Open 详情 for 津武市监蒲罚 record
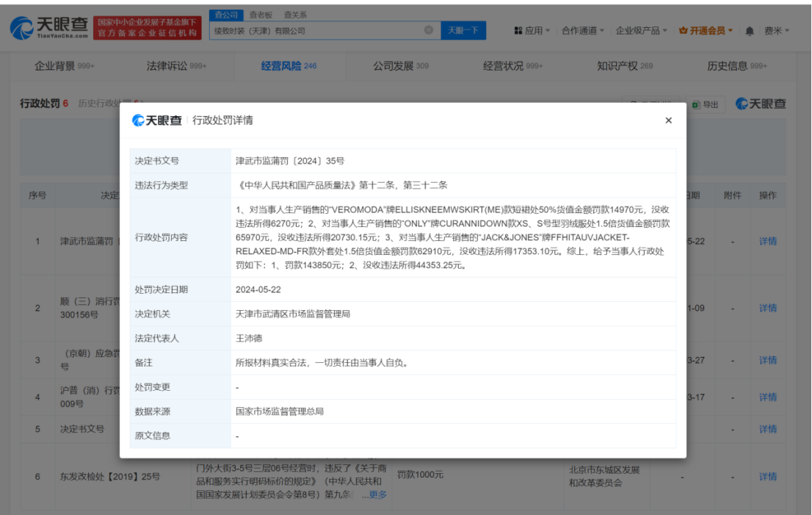This screenshot has width=812, height=515. click(x=767, y=241)
